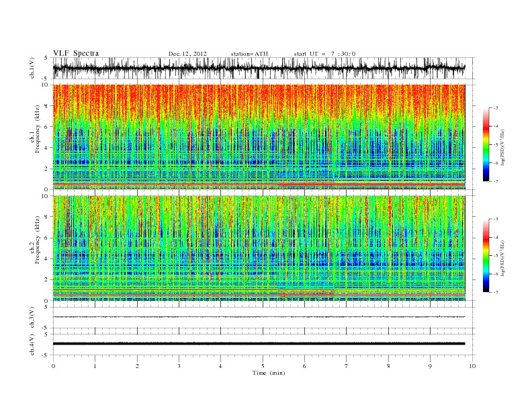Click the "4" tick on time axis
This screenshot has width=532, height=411.
click(220, 366)
